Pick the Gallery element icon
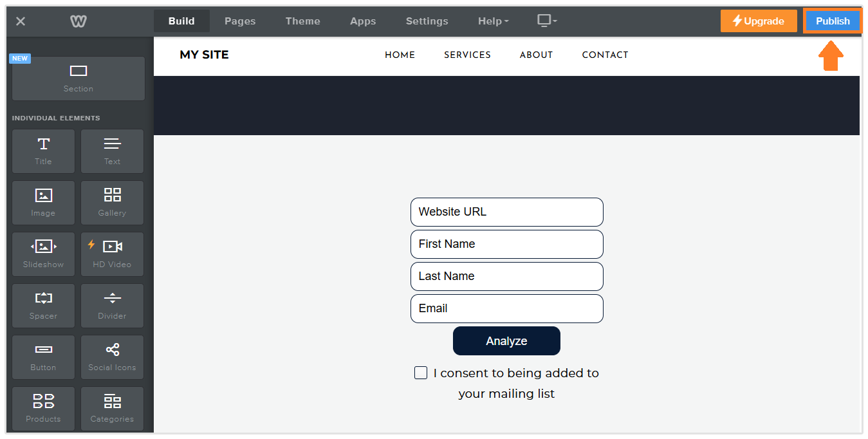Screen dimensions: 868x439 tap(112, 202)
